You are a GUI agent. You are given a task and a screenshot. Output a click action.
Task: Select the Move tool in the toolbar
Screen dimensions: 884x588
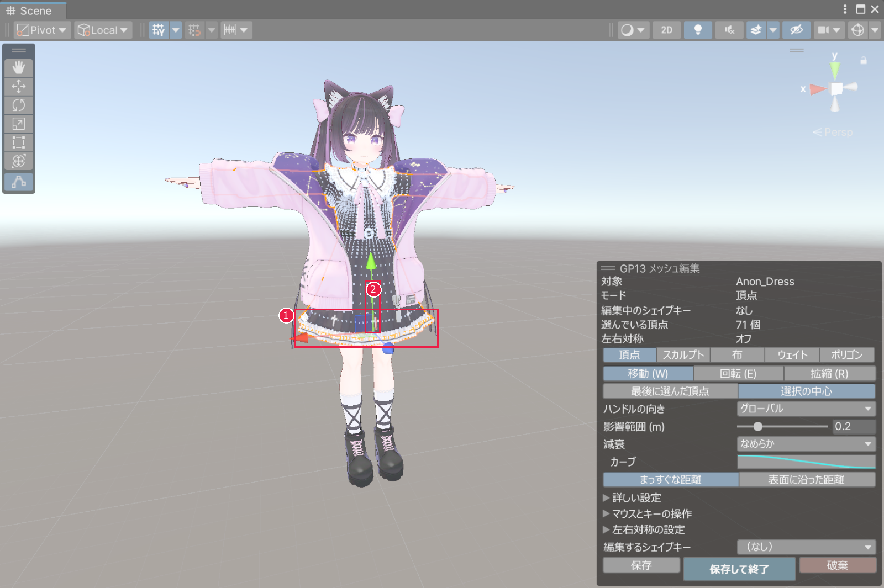coord(19,87)
